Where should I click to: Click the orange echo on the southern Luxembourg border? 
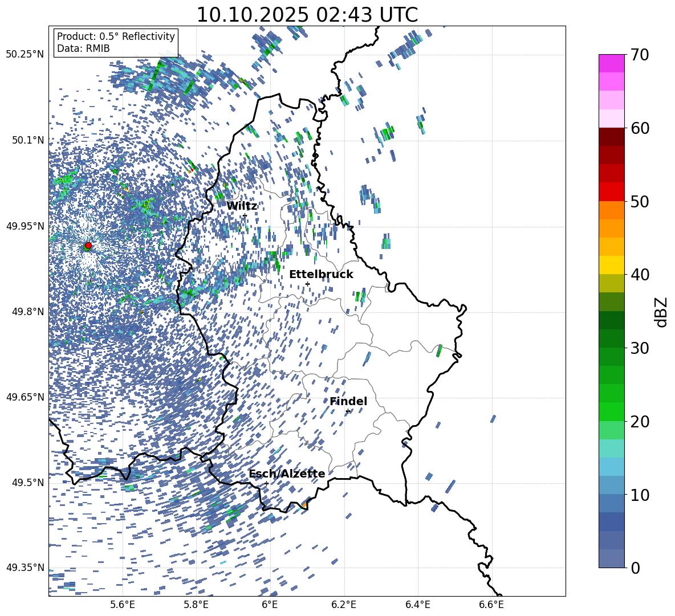pyautogui.click(x=304, y=504)
